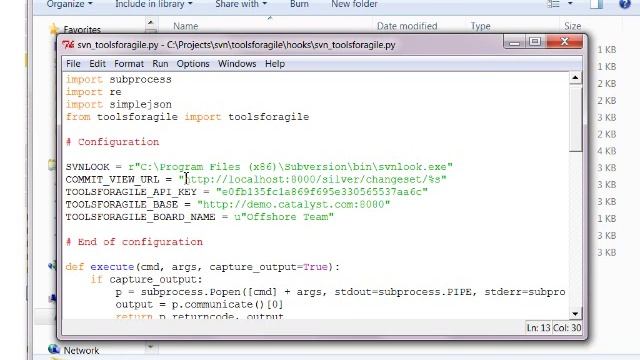Click the IDLE Tk window icon
Viewport: 640px width, 360px height.
coord(68,45)
